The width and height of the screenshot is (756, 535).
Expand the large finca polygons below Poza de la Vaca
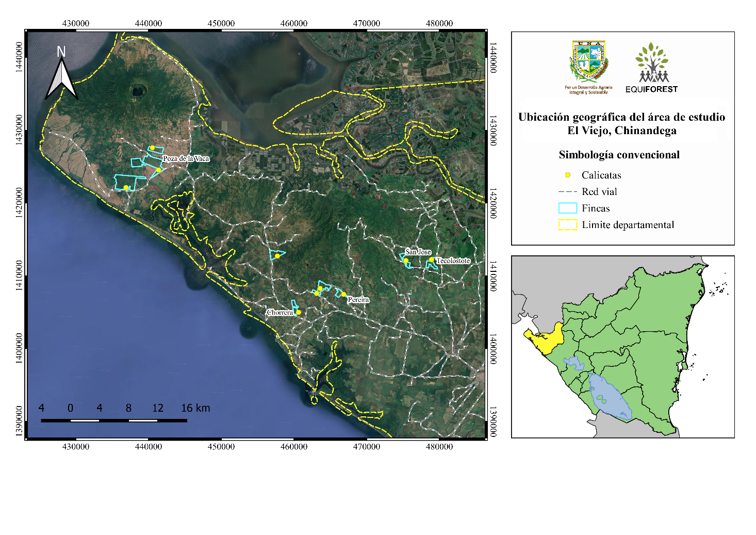point(128,179)
